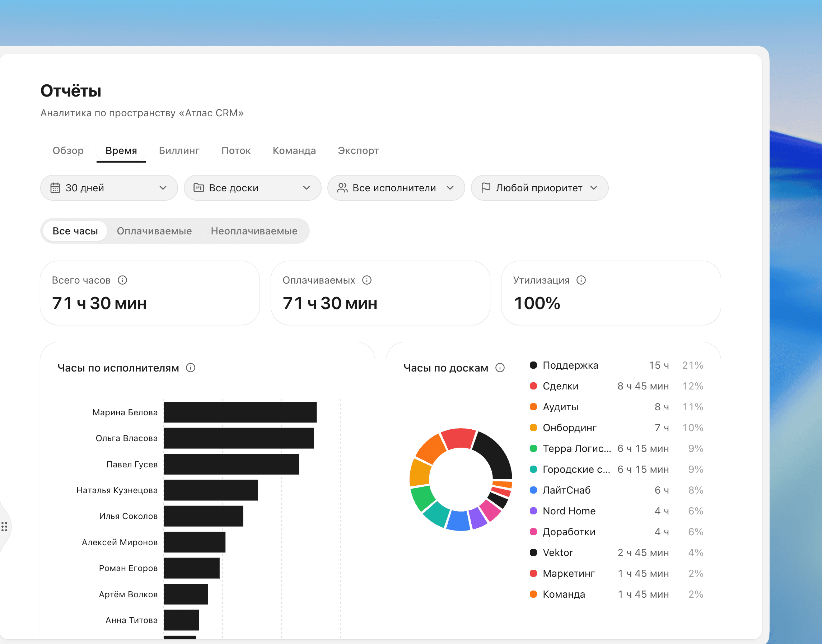Click info icon beside Оплачиваемых card
This screenshot has height=644, width=822.
[x=366, y=280]
